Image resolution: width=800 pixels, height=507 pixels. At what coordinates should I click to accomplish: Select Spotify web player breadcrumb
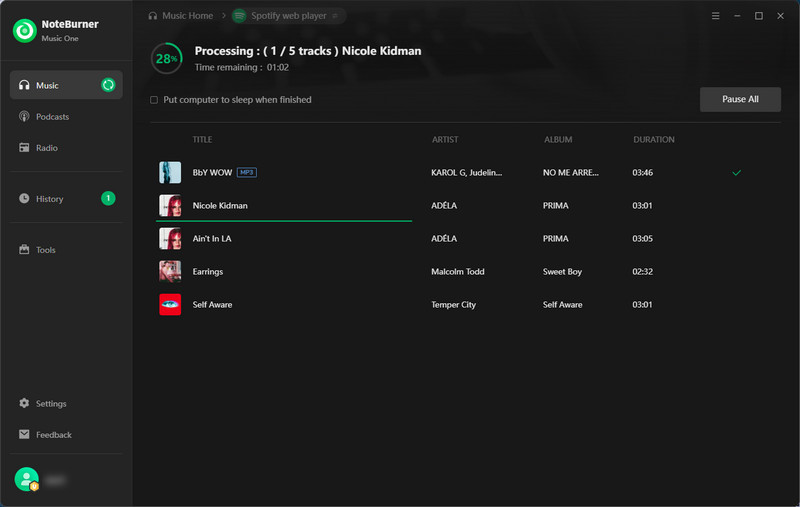coord(289,16)
